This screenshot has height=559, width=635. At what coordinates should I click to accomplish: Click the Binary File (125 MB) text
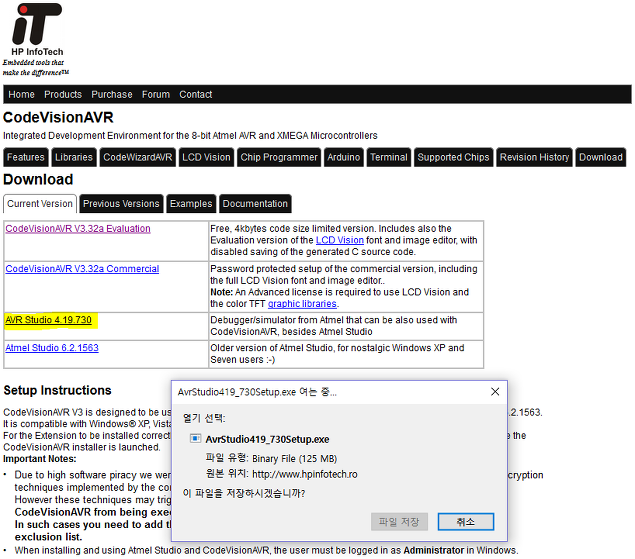(x=294, y=459)
